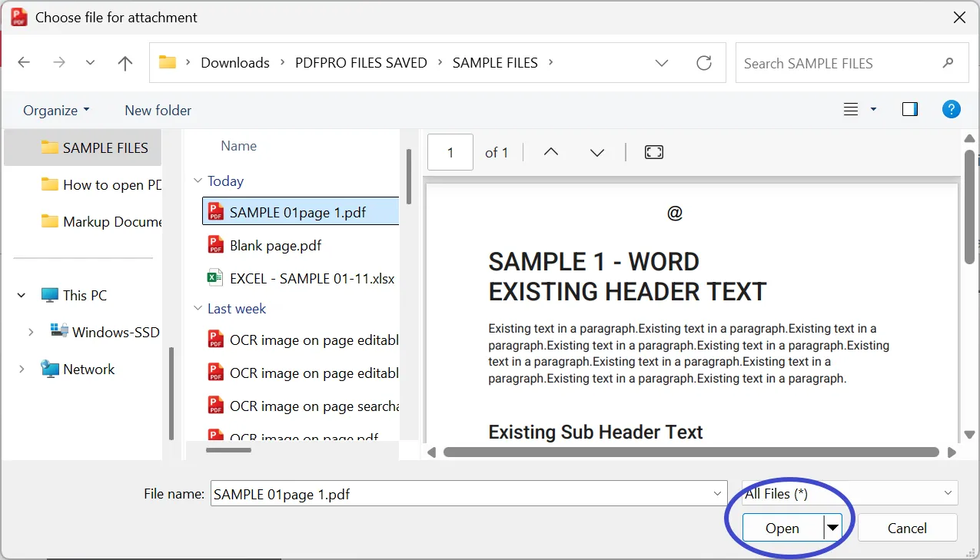Open the view options dropdown arrow

(x=873, y=110)
